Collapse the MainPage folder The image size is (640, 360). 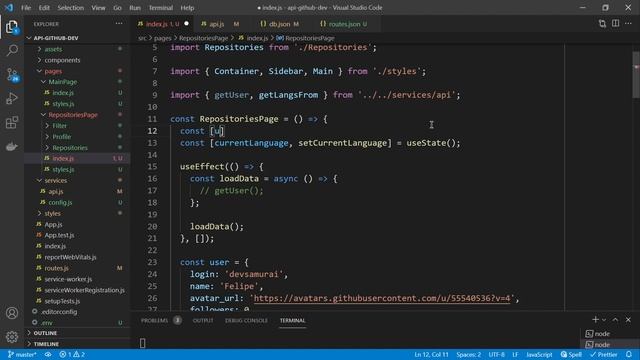62,82
